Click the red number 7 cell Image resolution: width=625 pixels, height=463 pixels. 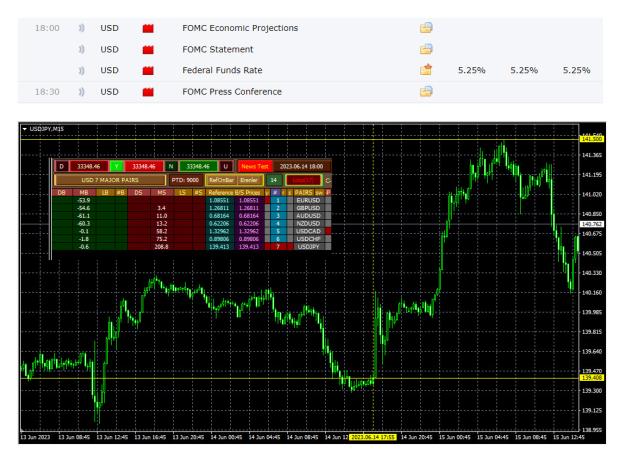tap(278, 247)
